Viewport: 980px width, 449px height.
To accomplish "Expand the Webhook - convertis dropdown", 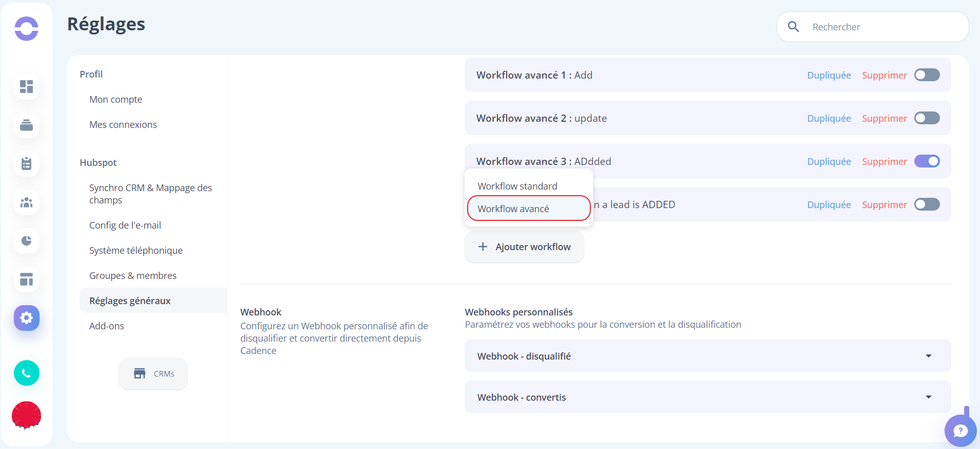I will click(707, 397).
